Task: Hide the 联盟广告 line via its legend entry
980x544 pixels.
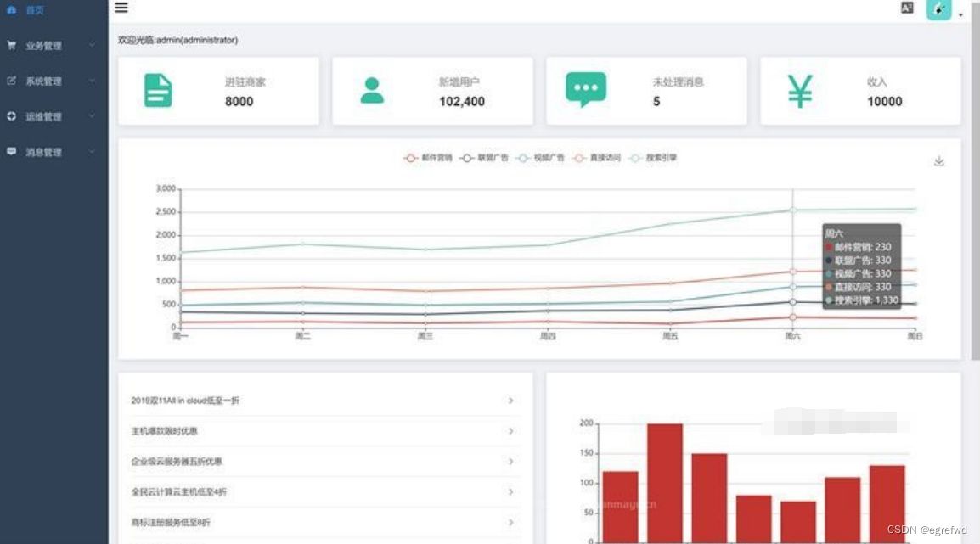Action: pos(483,158)
